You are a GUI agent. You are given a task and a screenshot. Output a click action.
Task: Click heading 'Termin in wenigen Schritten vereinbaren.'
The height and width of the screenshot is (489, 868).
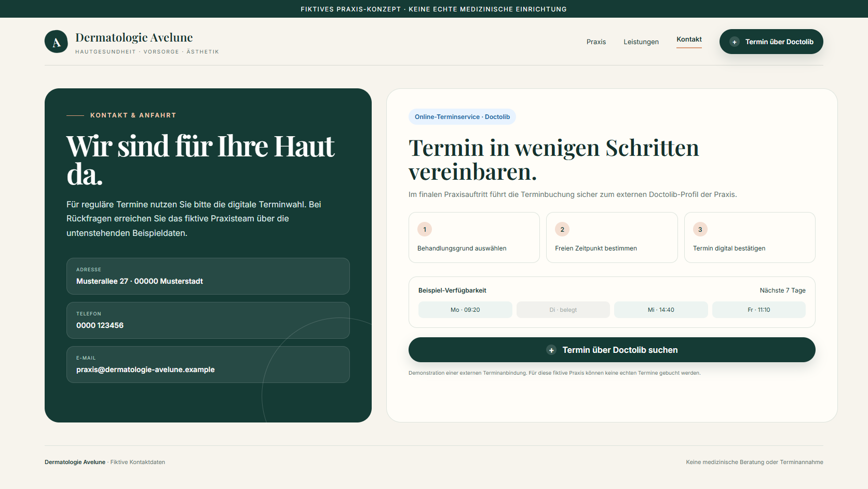[x=554, y=160]
